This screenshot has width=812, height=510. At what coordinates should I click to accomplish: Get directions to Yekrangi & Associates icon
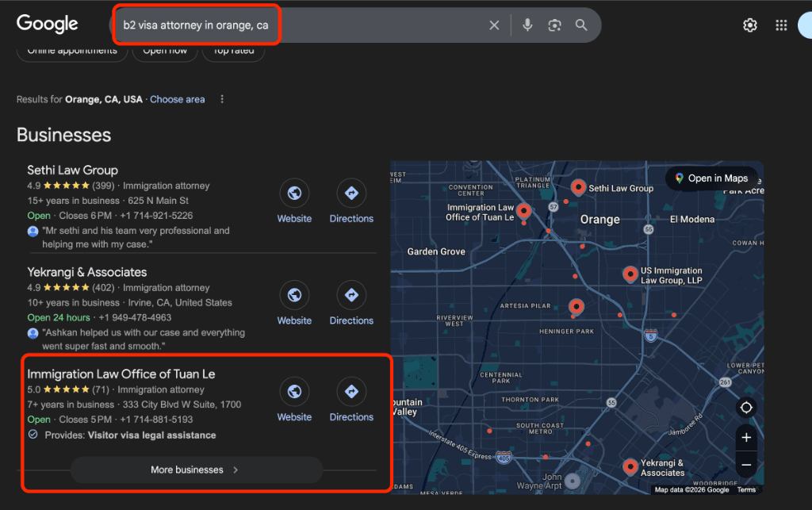(351, 295)
